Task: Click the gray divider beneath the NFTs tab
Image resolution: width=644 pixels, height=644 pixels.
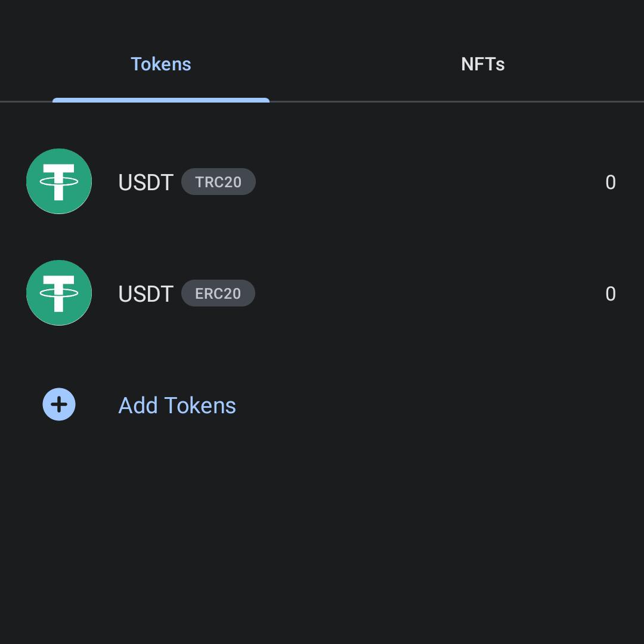Action: 483,102
